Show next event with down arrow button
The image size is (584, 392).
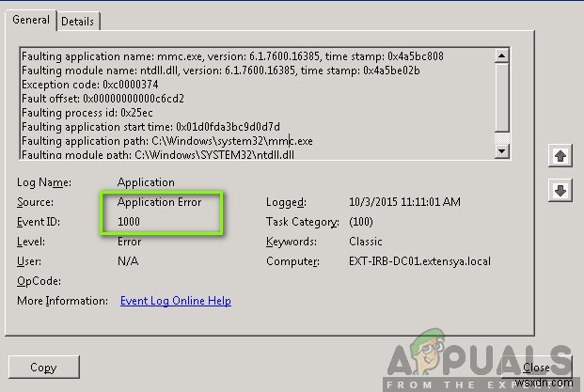point(560,191)
